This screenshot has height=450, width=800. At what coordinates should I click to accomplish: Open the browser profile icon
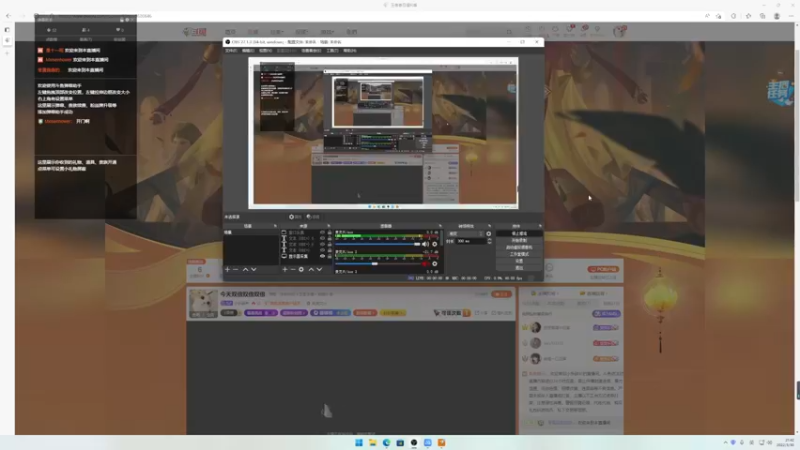click(x=777, y=16)
